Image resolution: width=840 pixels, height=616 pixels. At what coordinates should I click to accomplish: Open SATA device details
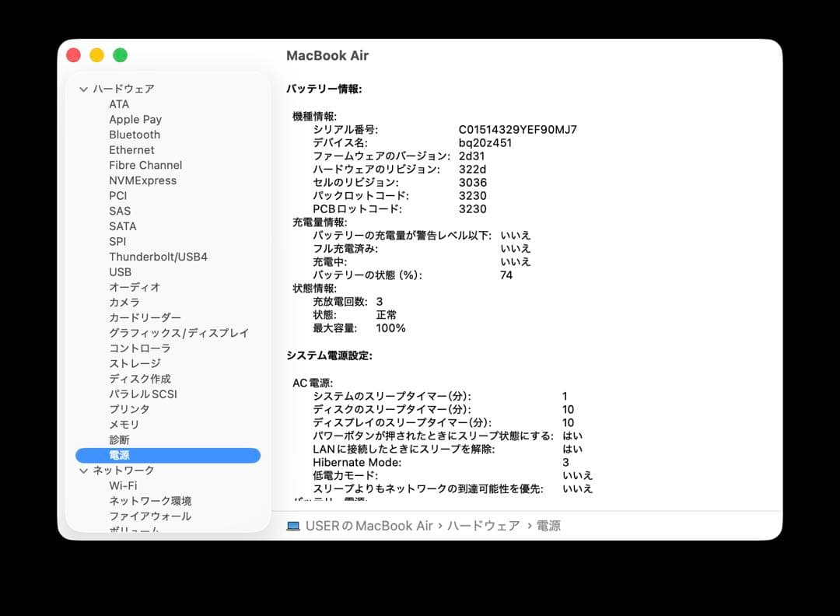click(122, 226)
